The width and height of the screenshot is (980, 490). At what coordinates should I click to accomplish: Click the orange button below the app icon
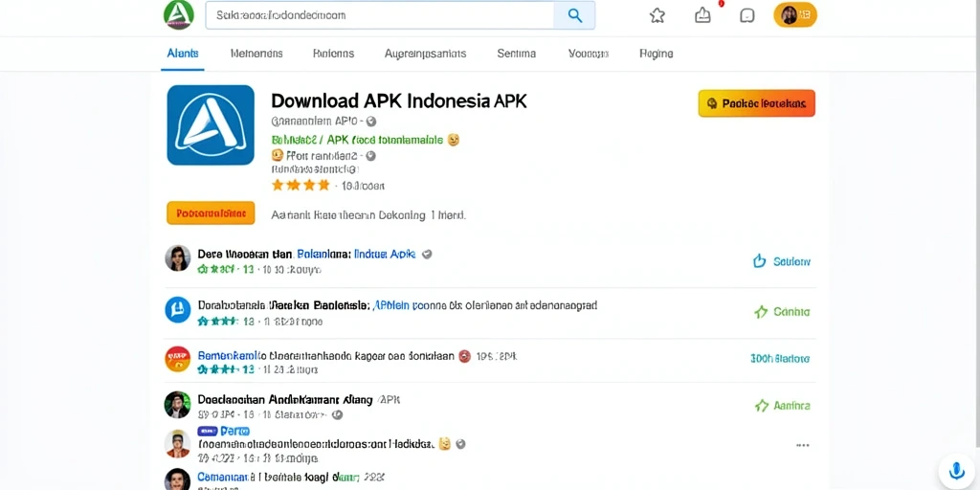pos(211,213)
